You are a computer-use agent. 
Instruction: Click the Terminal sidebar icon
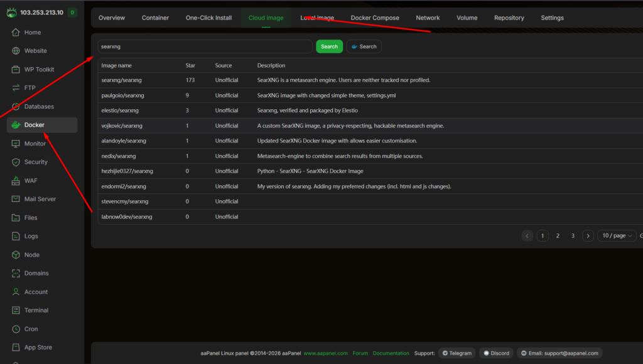[x=16, y=310]
